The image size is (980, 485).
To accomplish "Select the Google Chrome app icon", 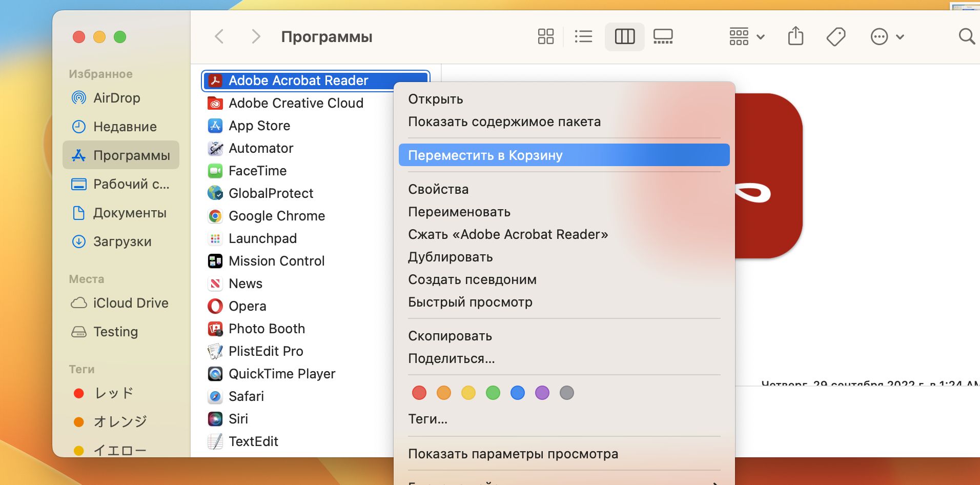I will point(215,216).
